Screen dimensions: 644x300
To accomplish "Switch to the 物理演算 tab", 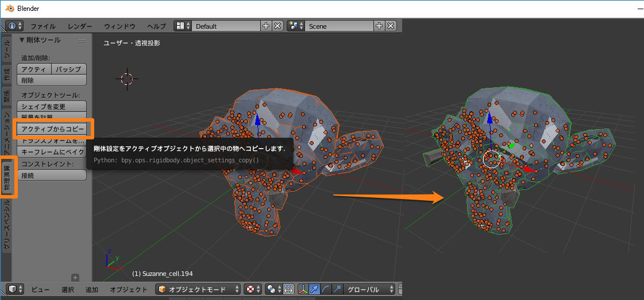I will pos(7,177).
